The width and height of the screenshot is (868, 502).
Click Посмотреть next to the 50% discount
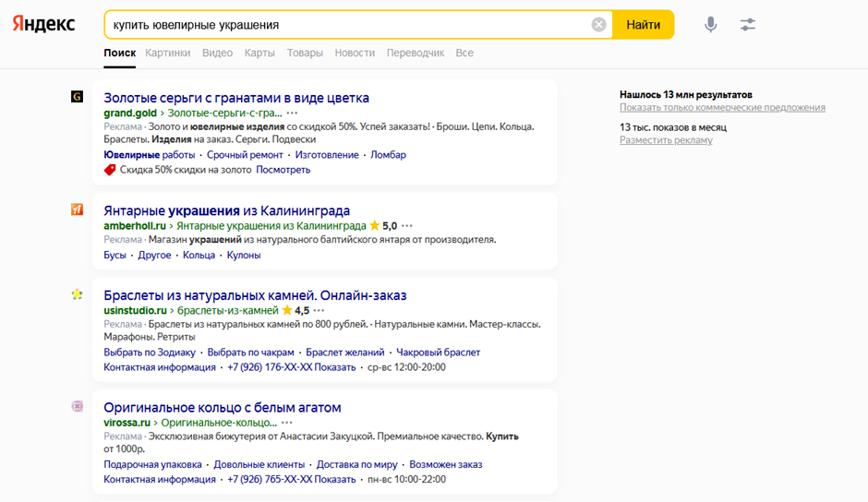click(x=283, y=170)
